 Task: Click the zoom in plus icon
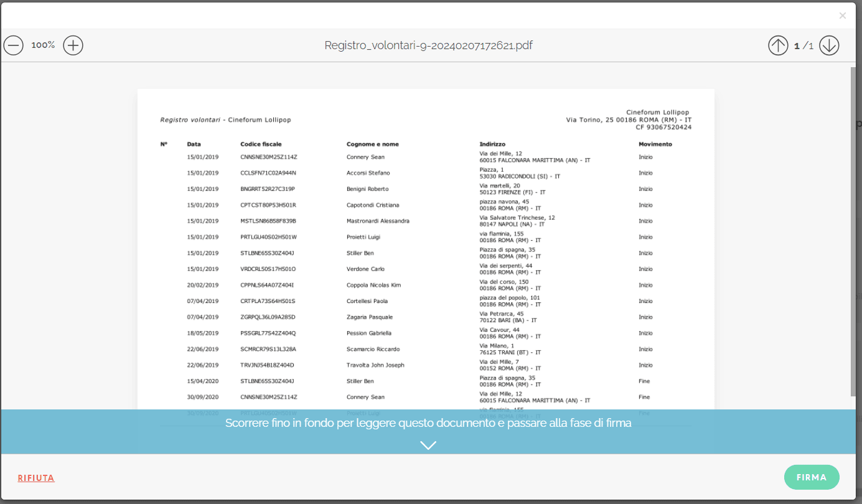pos(73,45)
